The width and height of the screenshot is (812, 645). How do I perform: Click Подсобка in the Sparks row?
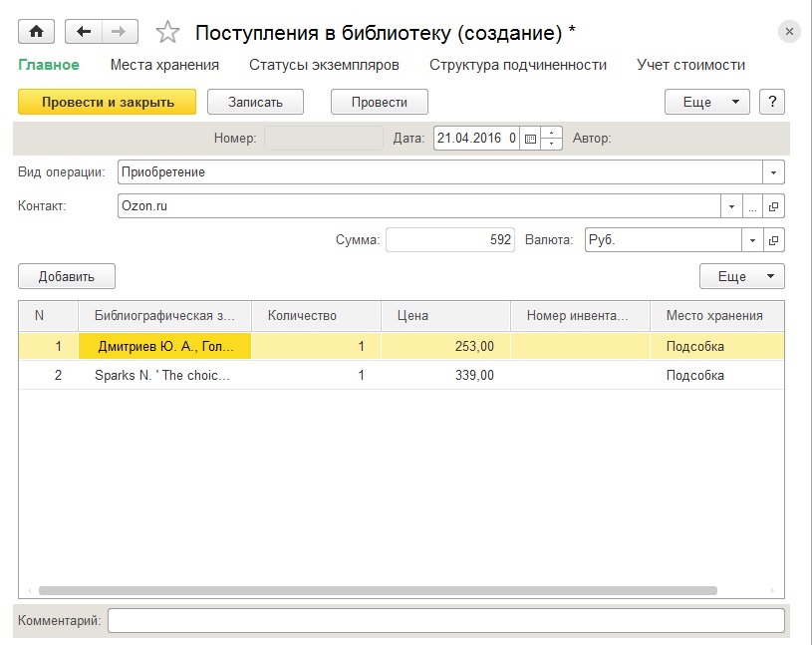click(x=717, y=375)
